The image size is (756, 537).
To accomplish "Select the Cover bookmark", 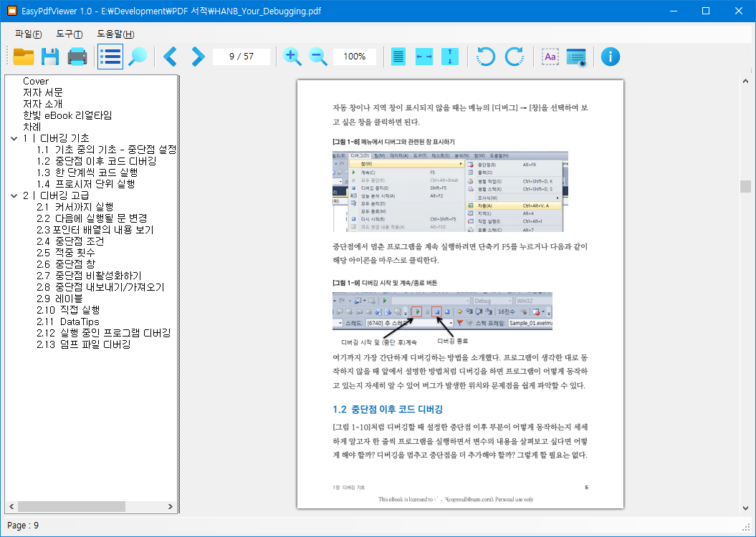I will [x=36, y=81].
